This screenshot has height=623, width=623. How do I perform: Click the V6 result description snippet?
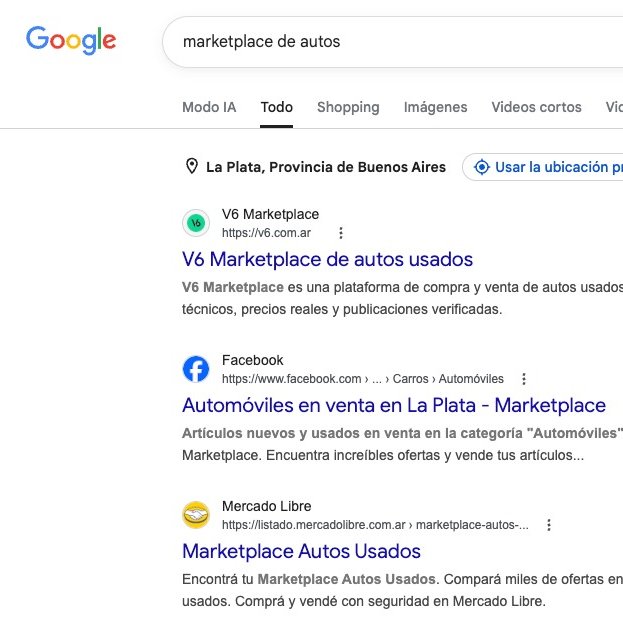coord(402,298)
